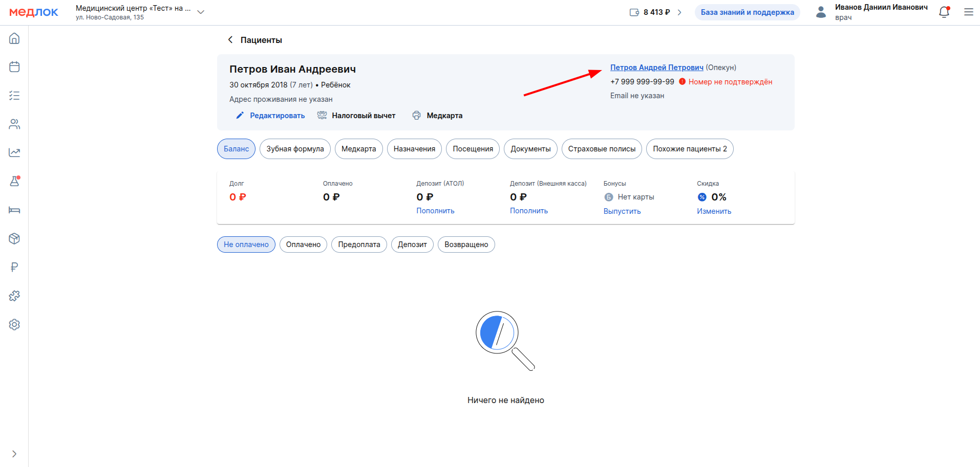Screen dimensions: 980x467
Task: Open the task checklist sidebar icon
Action: coord(14,96)
